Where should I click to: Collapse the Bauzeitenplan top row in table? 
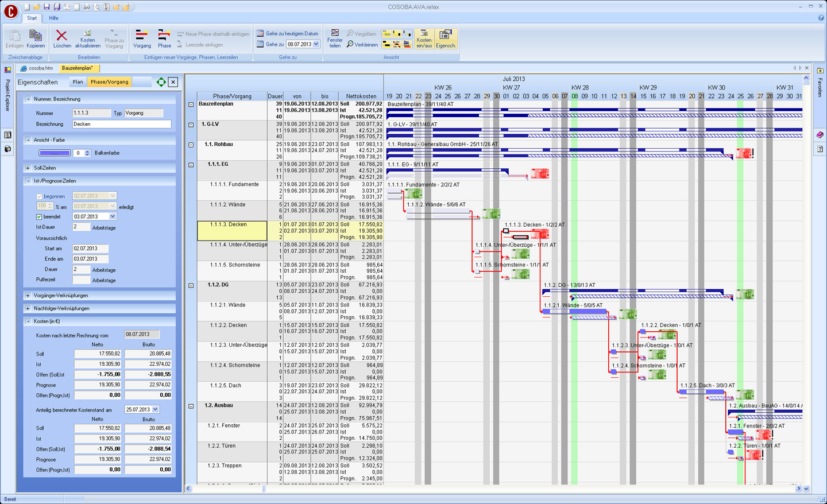[x=191, y=104]
